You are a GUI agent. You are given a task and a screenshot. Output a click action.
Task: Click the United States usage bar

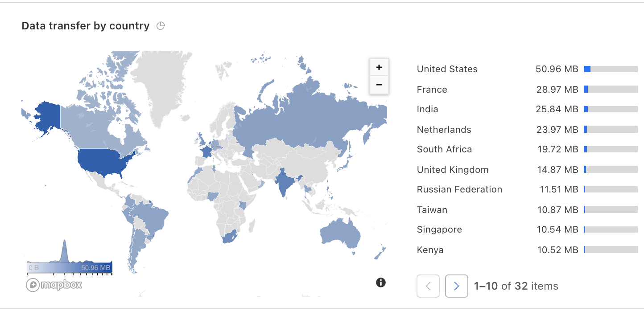click(x=611, y=69)
